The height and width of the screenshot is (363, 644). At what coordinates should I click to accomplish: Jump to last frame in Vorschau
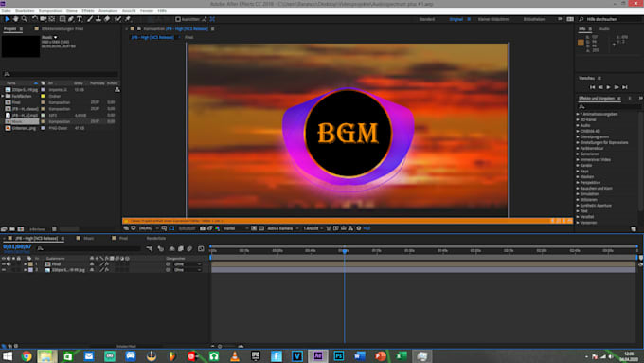pyautogui.click(x=625, y=87)
